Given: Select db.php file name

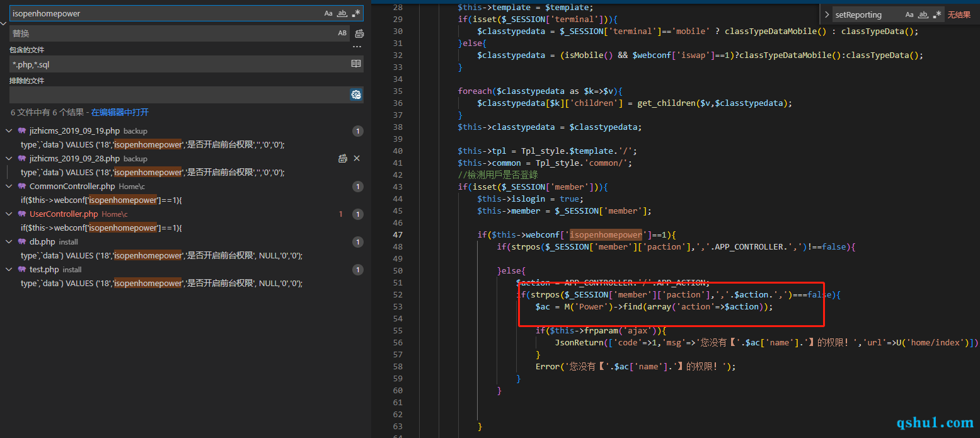Looking at the screenshot, I should (42, 242).
